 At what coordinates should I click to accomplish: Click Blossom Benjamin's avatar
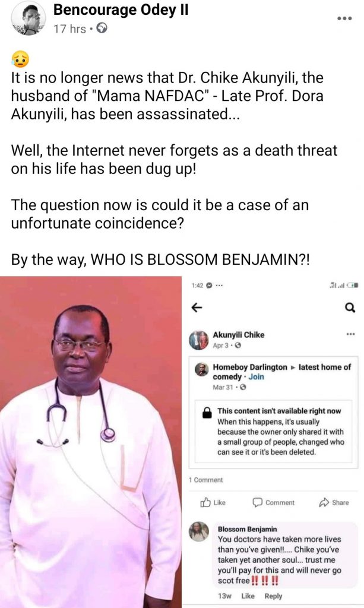[199, 531]
